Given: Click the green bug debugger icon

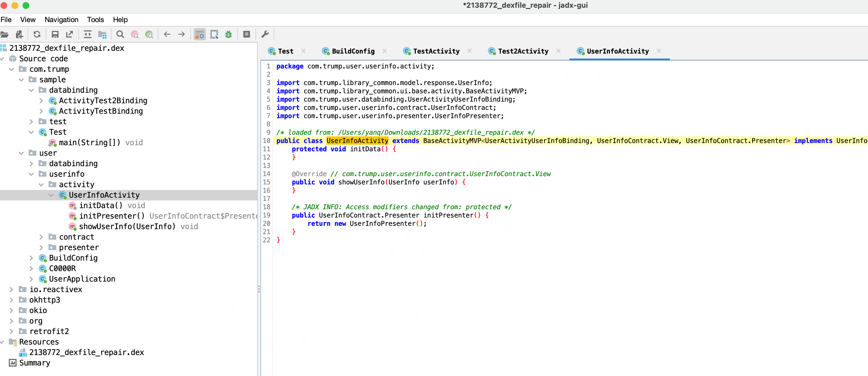Looking at the screenshot, I should [x=228, y=35].
